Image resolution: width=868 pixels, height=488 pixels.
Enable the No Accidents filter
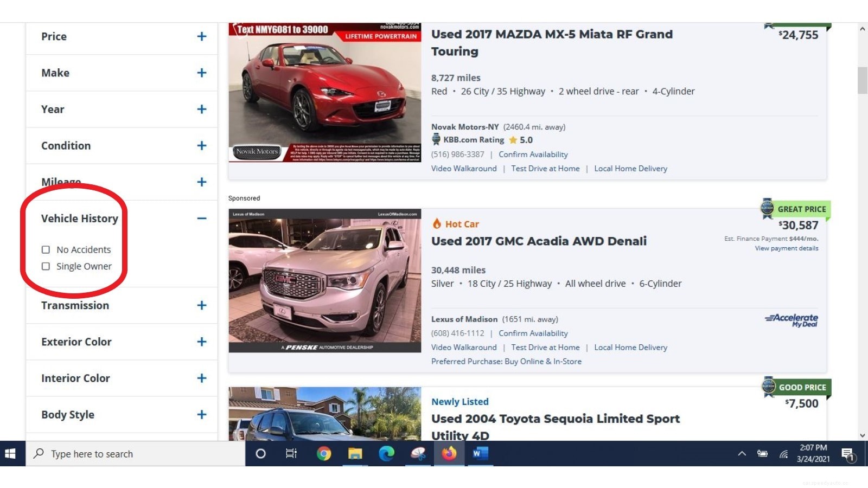(x=46, y=249)
